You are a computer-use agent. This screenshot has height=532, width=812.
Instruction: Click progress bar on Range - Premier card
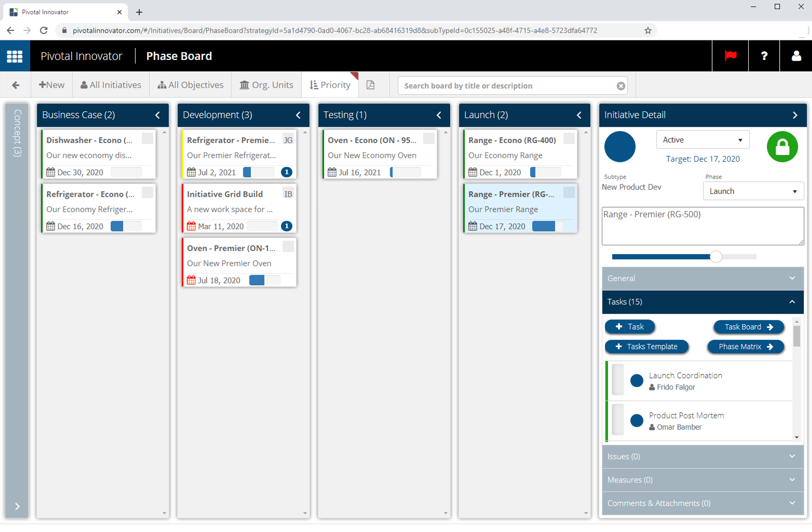(x=547, y=226)
